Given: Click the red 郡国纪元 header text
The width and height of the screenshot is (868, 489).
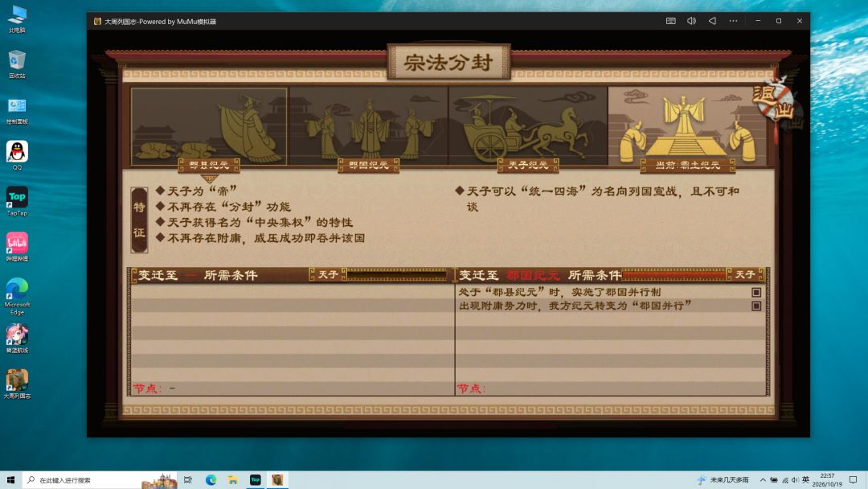Looking at the screenshot, I should click(x=533, y=275).
